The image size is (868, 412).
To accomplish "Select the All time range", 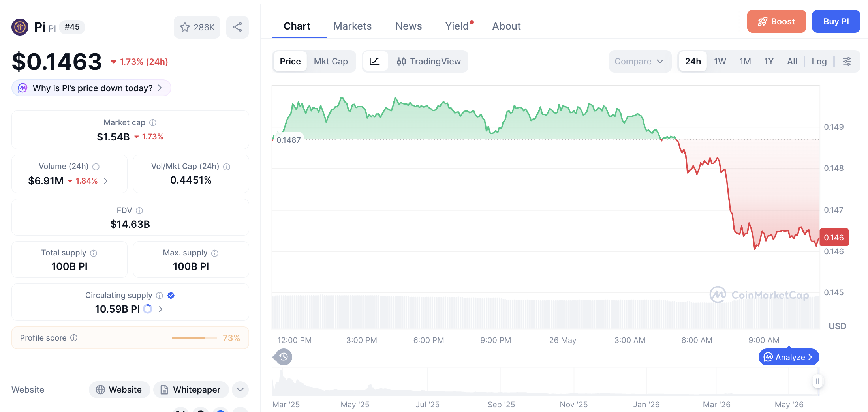I will coord(792,61).
